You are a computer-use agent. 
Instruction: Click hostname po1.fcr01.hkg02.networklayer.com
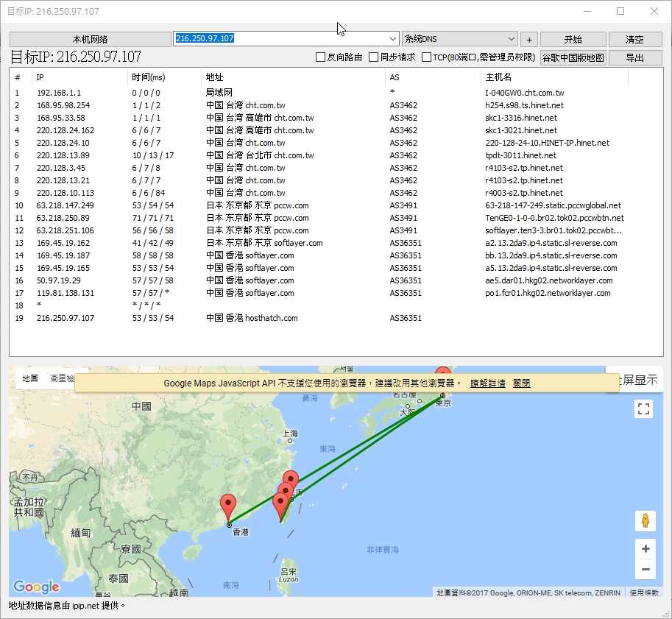548,293
